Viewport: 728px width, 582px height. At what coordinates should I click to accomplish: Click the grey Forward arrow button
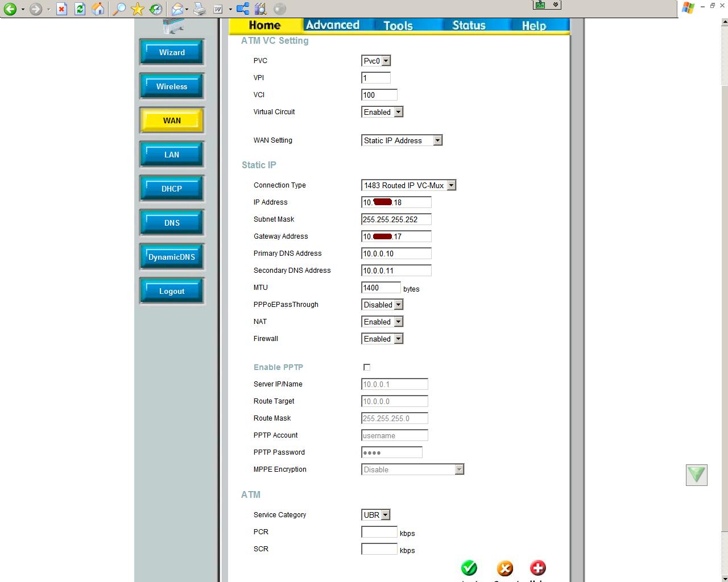pyautogui.click(x=35, y=9)
